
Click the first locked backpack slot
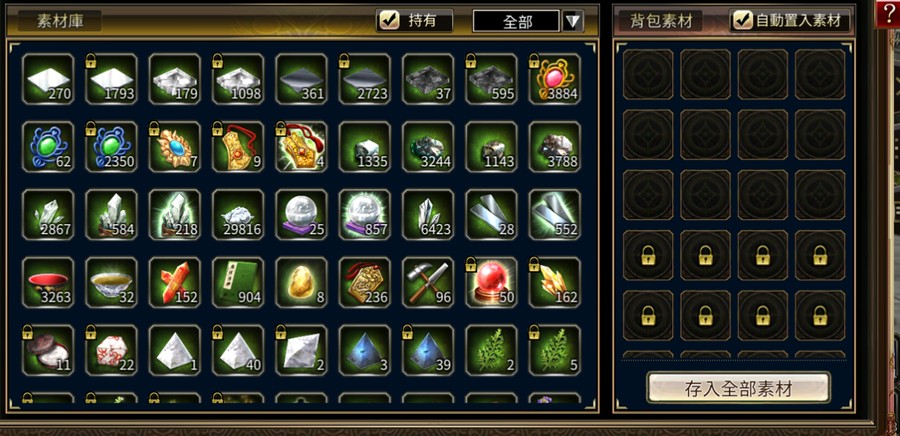(648, 255)
